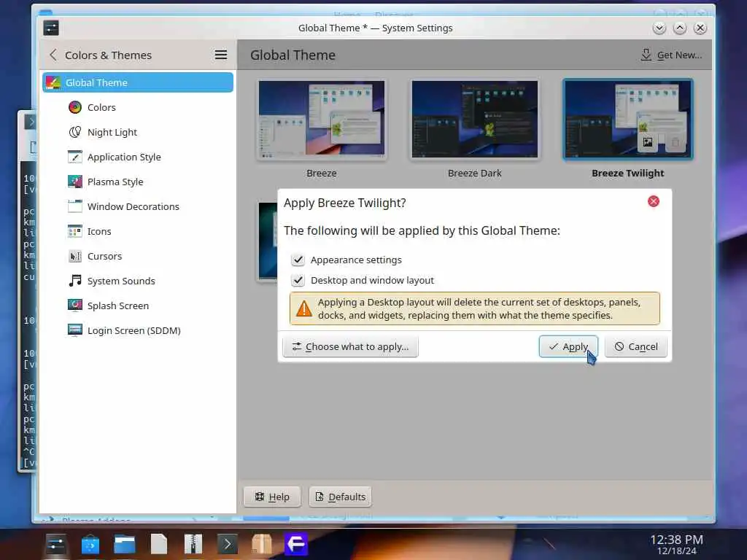
Task: Click the hamburger menu in sidebar header
Action: pos(220,55)
